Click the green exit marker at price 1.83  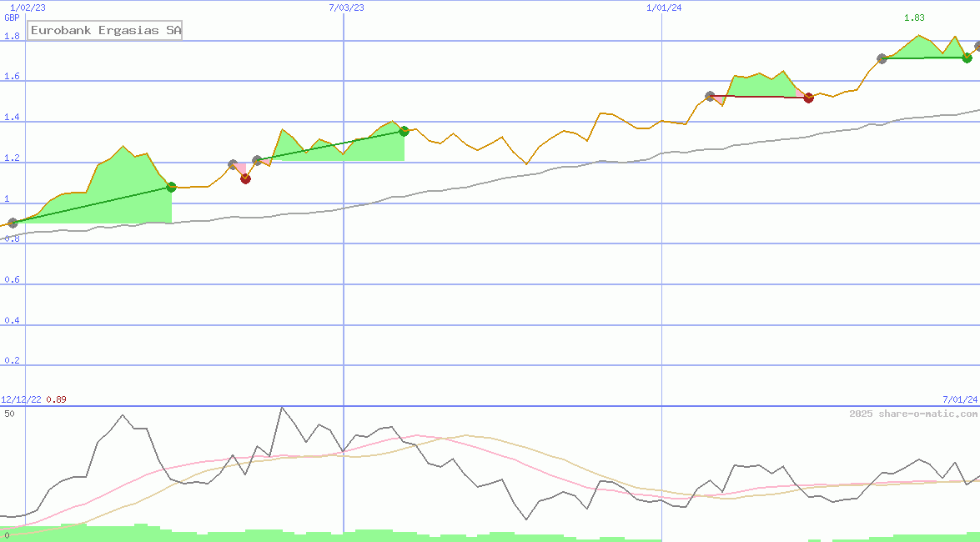pyautogui.click(x=966, y=58)
